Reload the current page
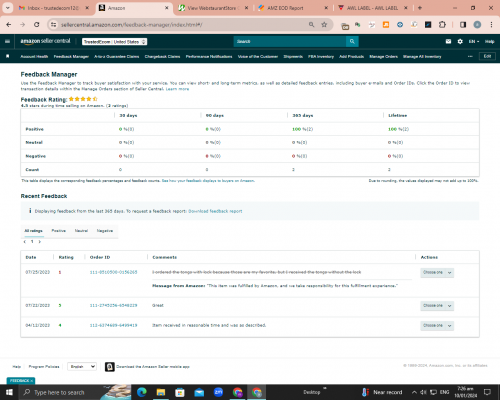This screenshot has width=500, height=400. [37, 25]
